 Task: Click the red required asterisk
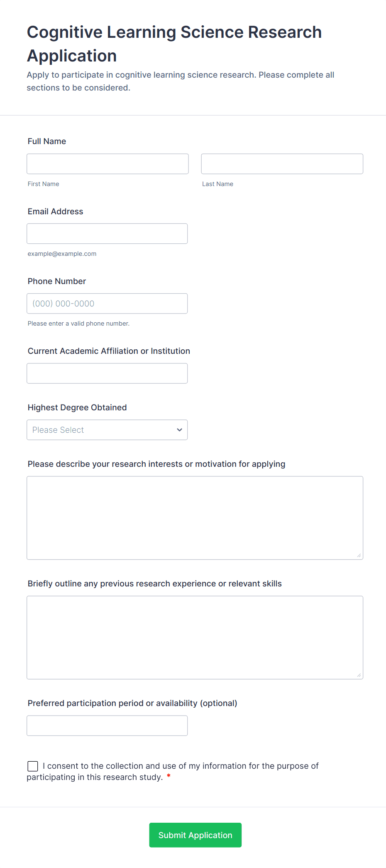(x=169, y=776)
